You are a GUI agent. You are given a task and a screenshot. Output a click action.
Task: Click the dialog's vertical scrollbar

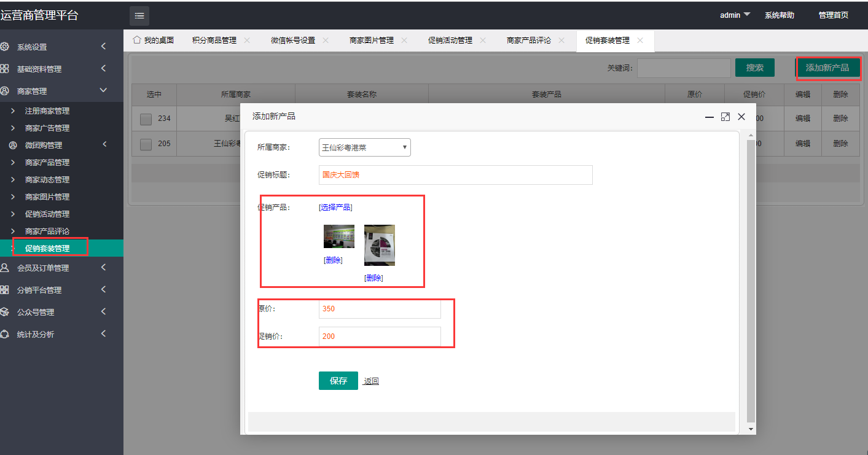tap(750, 276)
